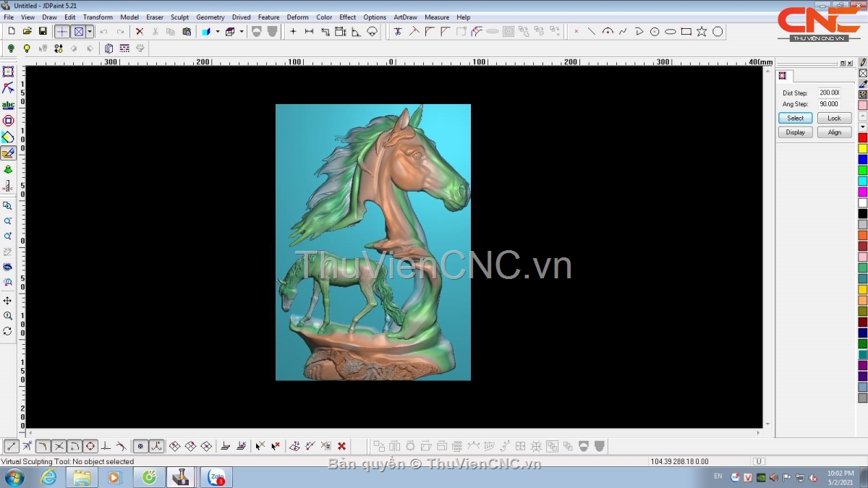Toggle the crosshair snap button
Screen dimensions: 868x488
63,32
